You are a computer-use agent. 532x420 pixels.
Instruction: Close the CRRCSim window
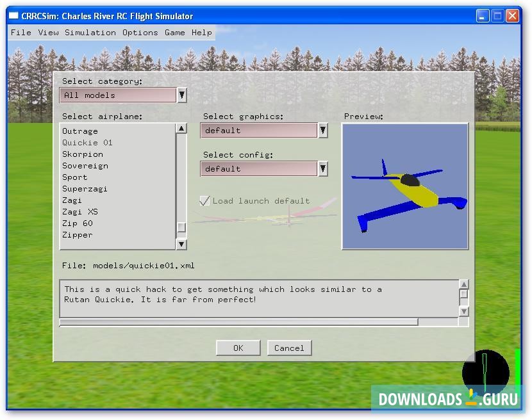click(x=512, y=16)
